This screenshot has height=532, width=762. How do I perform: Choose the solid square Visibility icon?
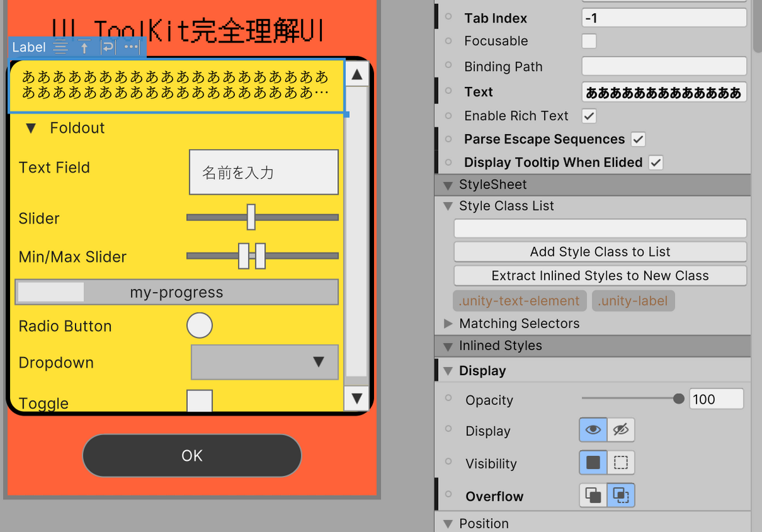click(593, 463)
